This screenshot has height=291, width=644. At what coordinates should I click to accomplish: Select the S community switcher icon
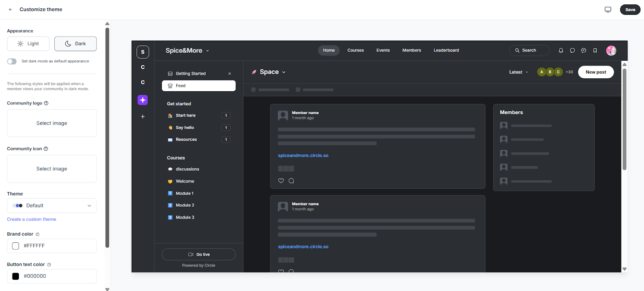click(143, 52)
